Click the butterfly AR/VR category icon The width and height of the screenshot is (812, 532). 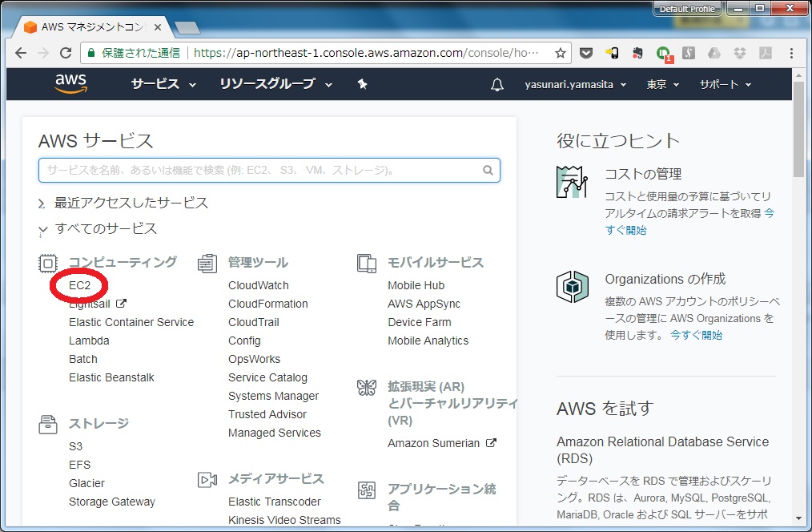(x=367, y=388)
